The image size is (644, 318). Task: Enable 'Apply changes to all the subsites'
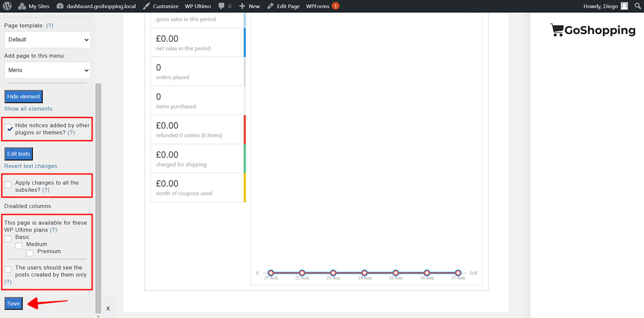click(8, 184)
